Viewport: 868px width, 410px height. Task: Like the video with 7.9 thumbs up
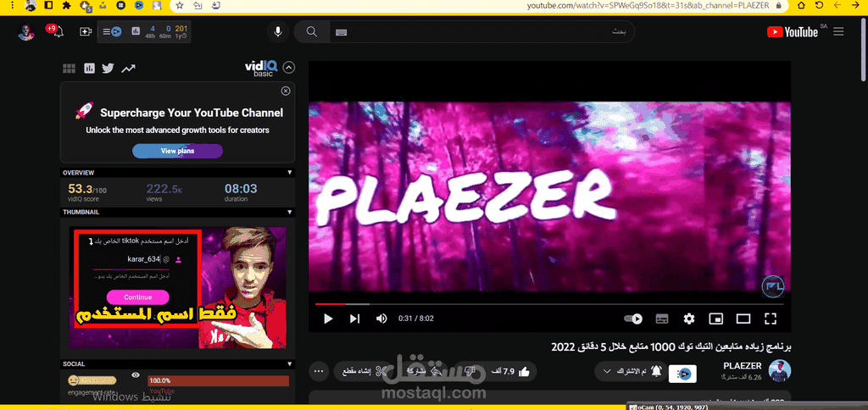coord(510,371)
